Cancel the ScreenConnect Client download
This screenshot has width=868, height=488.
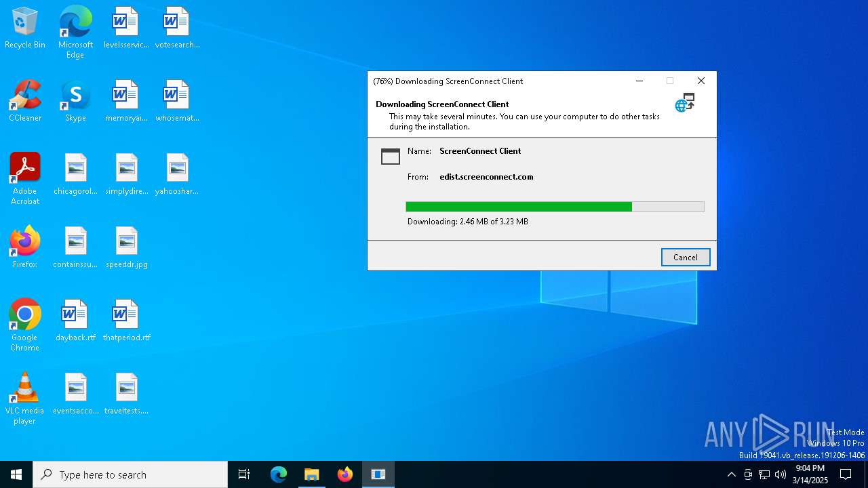[x=686, y=258]
